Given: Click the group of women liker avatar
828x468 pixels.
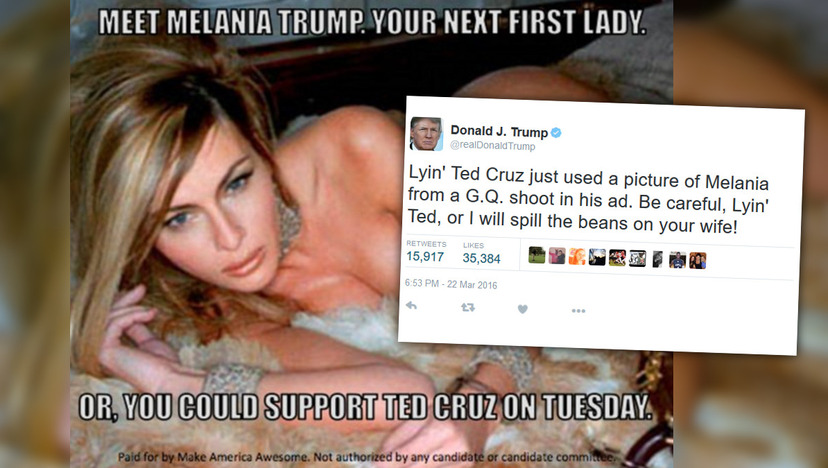Looking at the screenshot, I should 698,260.
